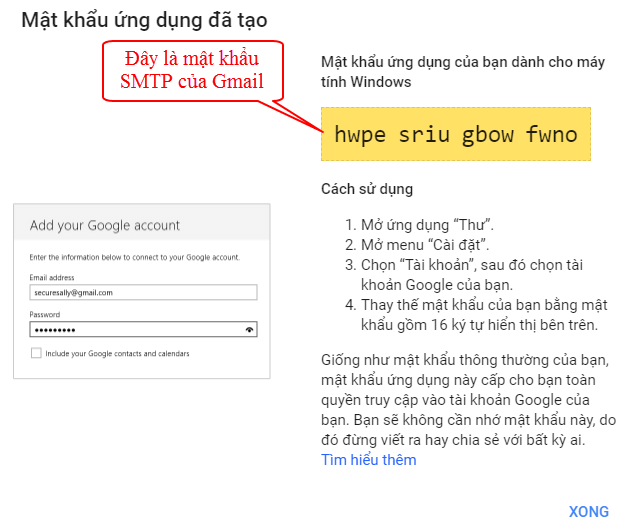The width and height of the screenshot is (643, 525).
Task: Click the "Email address" field label
Action: [53, 277]
